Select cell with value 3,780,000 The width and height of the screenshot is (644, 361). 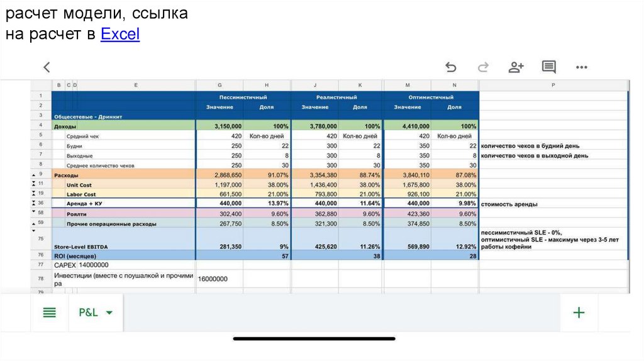pyautogui.click(x=315, y=126)
